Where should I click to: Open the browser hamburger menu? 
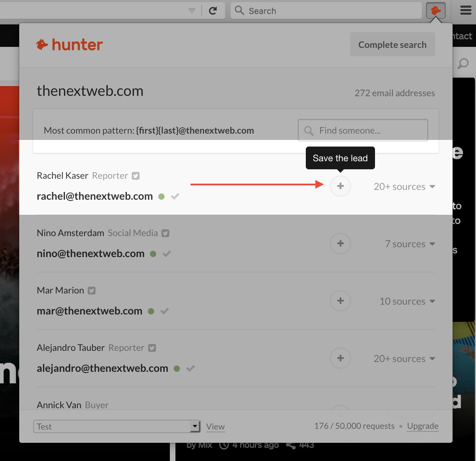tap(466, 11)
